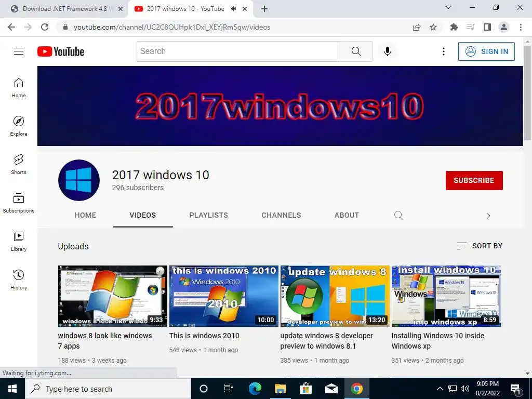Open Mail app from taskbar

coord(331,389)
